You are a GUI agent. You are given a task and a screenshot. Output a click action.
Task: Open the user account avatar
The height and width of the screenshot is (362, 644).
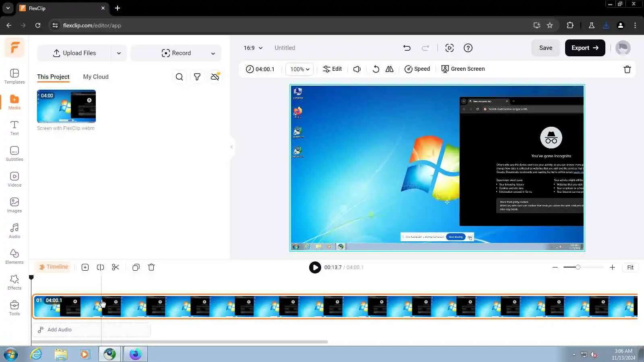click(x=623, y=48)
